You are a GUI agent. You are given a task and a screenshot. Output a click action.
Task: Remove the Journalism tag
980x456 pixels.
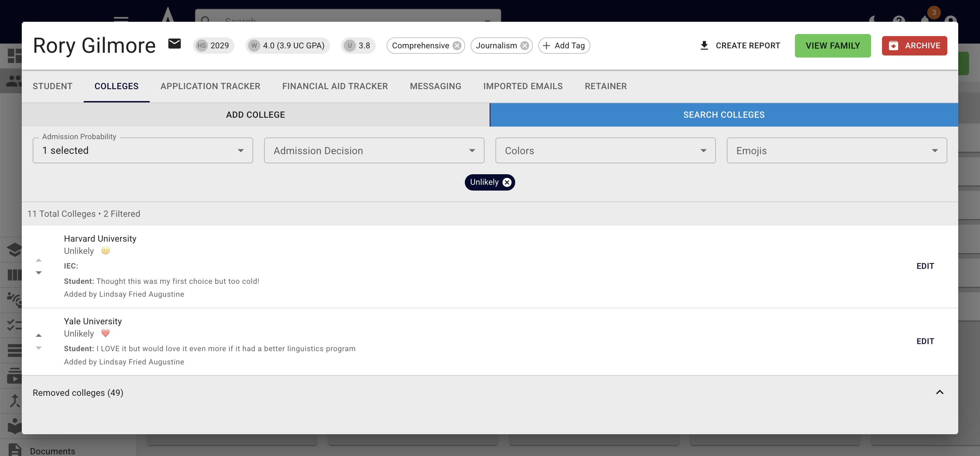(525, 46)
